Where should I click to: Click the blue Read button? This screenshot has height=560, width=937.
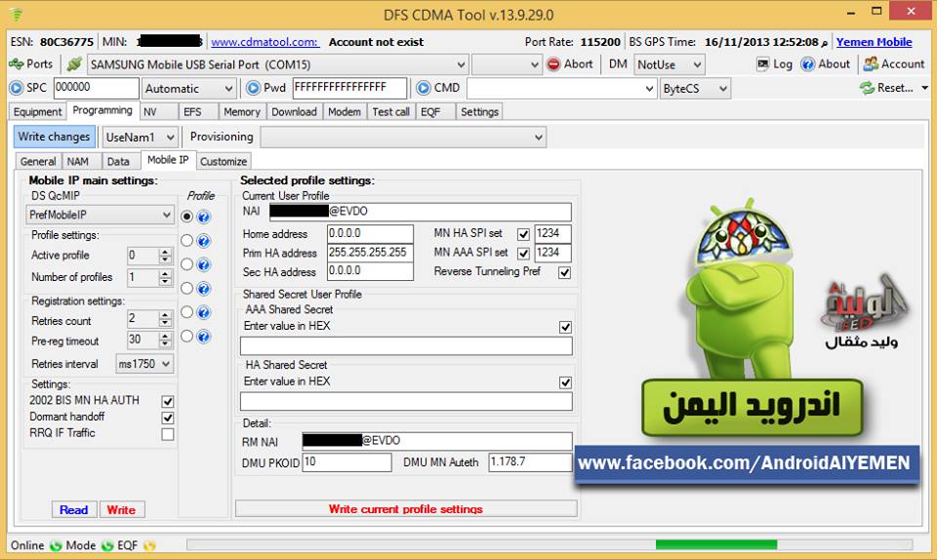[73, 510]
